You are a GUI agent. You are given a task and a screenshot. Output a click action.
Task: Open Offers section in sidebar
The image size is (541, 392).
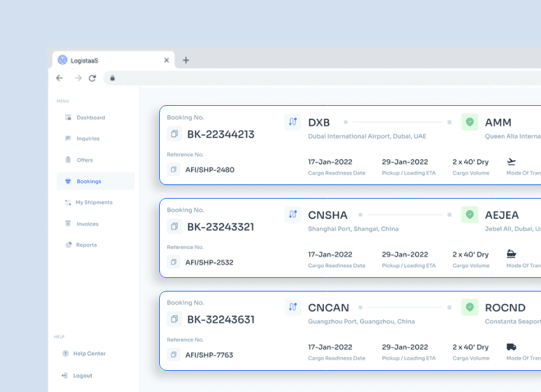pyautogui.click(x=84, y=160)
